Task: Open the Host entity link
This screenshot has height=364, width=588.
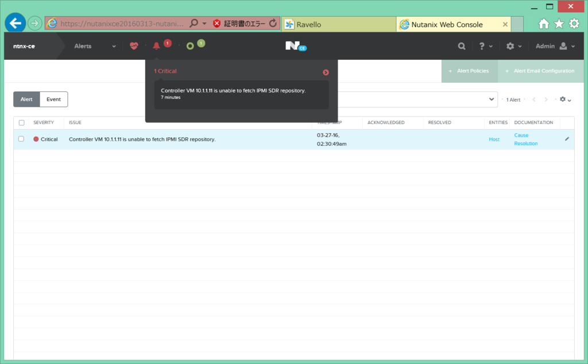Action: 494,139
